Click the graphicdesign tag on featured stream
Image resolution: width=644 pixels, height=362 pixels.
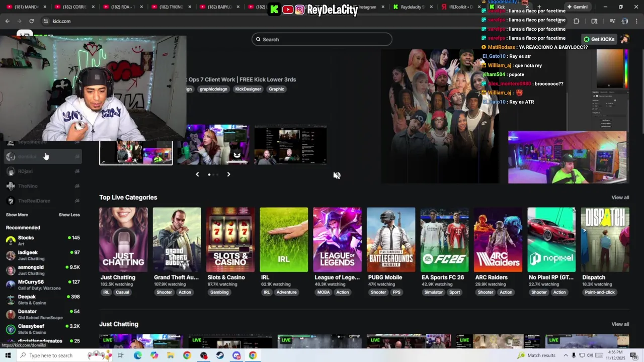(x=213, y=89)
